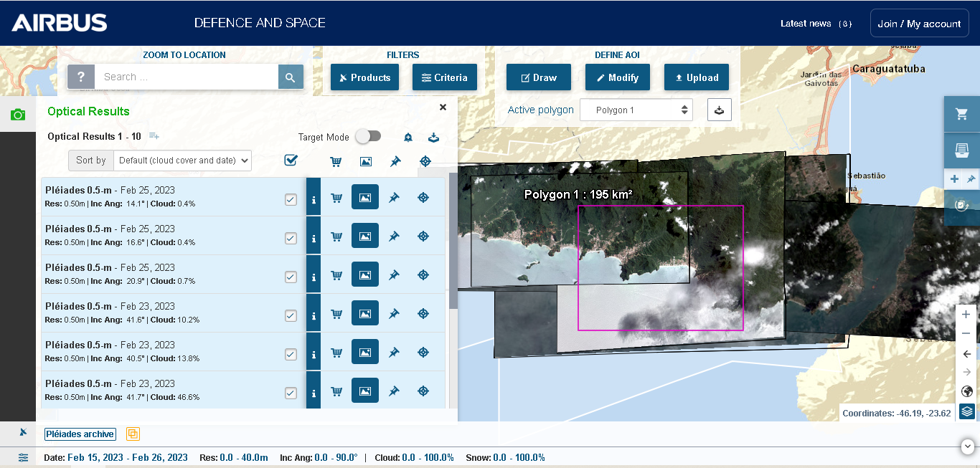Viewport: 980px width, 468px height.
Task: Click Join / My account button
Action: pyautogui.click(x=920, y=24)
